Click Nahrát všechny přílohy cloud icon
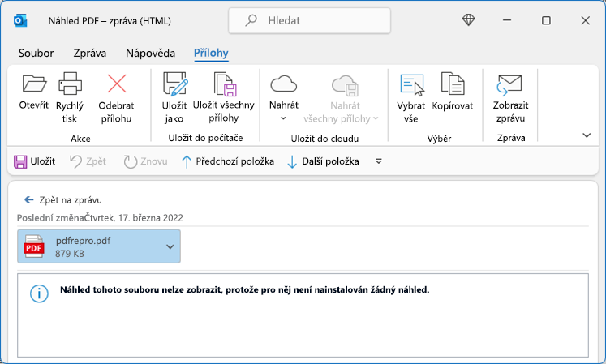 click(x=345, y=85)
